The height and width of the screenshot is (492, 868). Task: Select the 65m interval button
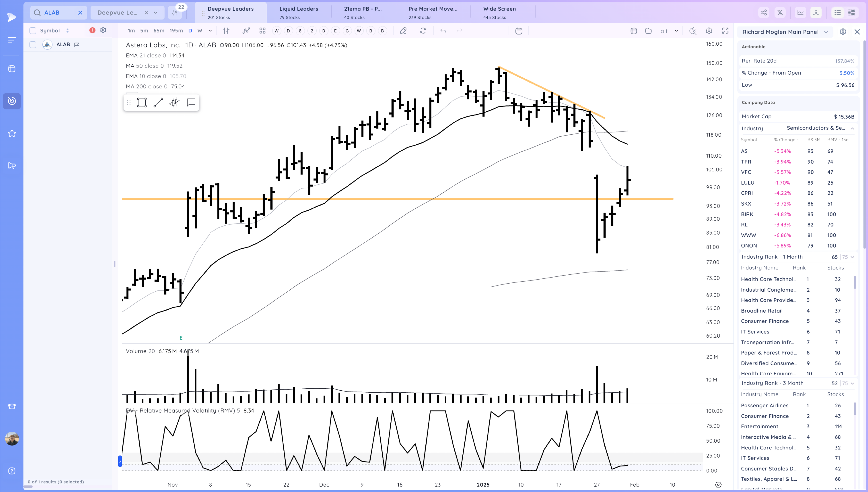coord(159,31)
